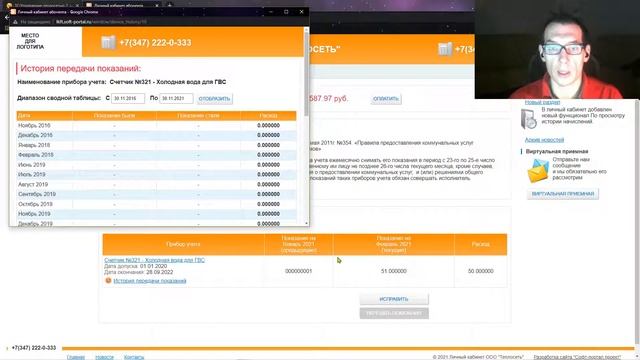Select the Февраль 2018 history row

click(x=156, y=155)
